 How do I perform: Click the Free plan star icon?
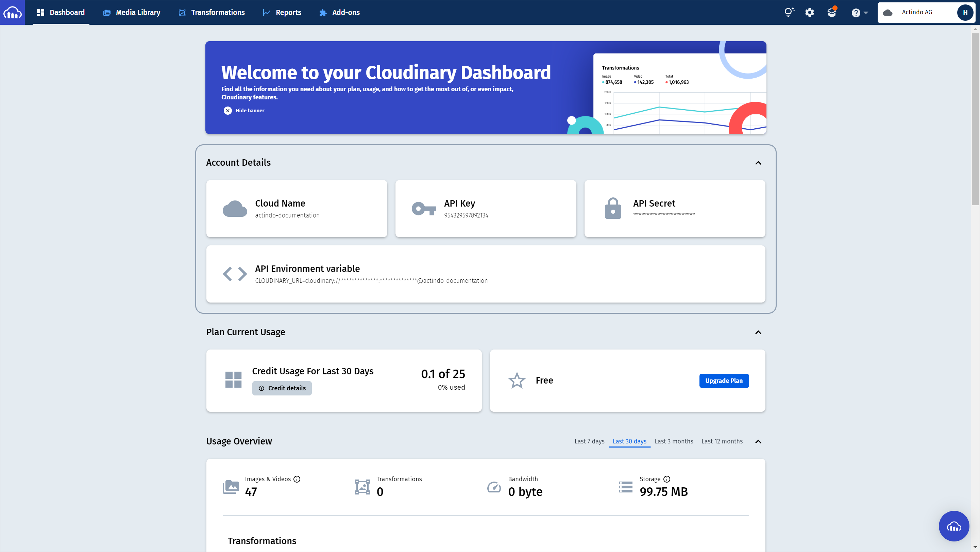[x=517, y=380]
